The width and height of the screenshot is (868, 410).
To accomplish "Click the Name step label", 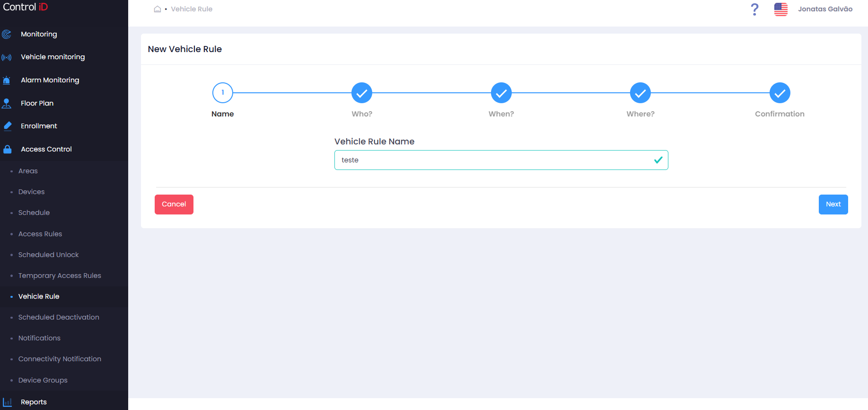I will coord(223,114).
